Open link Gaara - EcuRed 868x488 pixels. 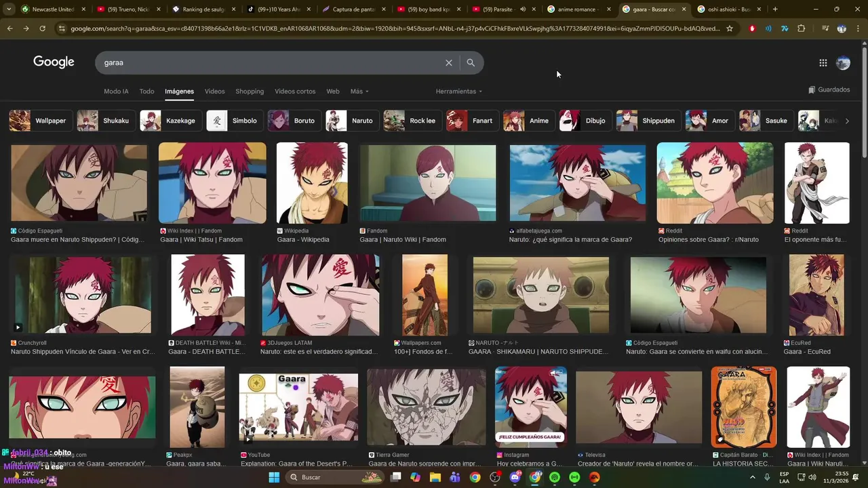(807, 352)
